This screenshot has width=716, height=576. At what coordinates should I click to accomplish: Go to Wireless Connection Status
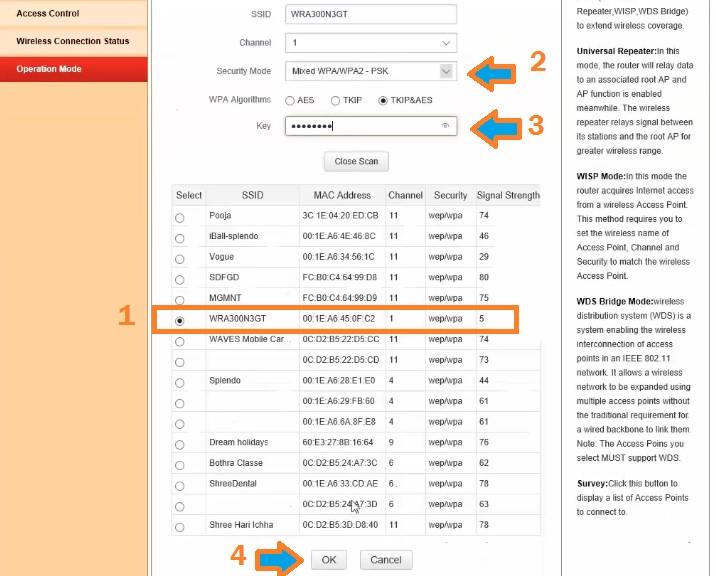pyautogui.click(x=73, y=42)
